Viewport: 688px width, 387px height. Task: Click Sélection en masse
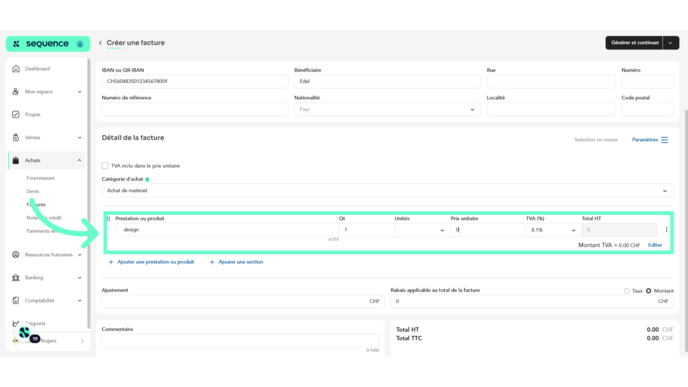coord(596,140)
